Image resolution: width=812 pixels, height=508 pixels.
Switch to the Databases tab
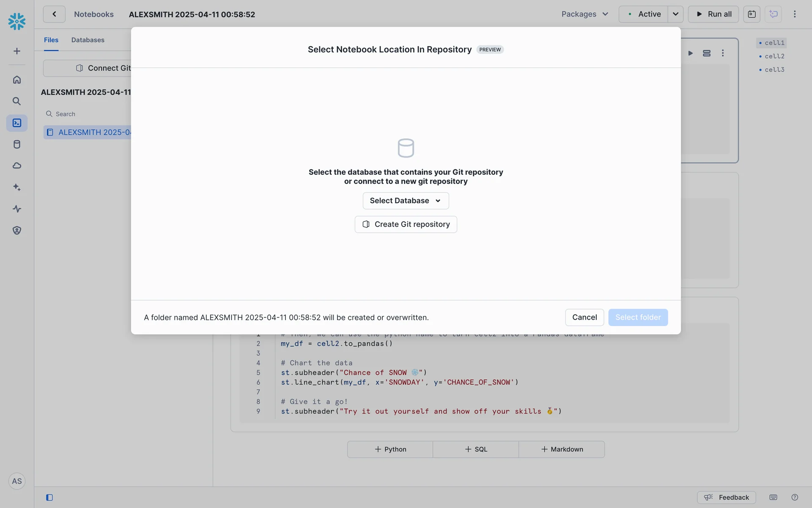pos(88,40)
